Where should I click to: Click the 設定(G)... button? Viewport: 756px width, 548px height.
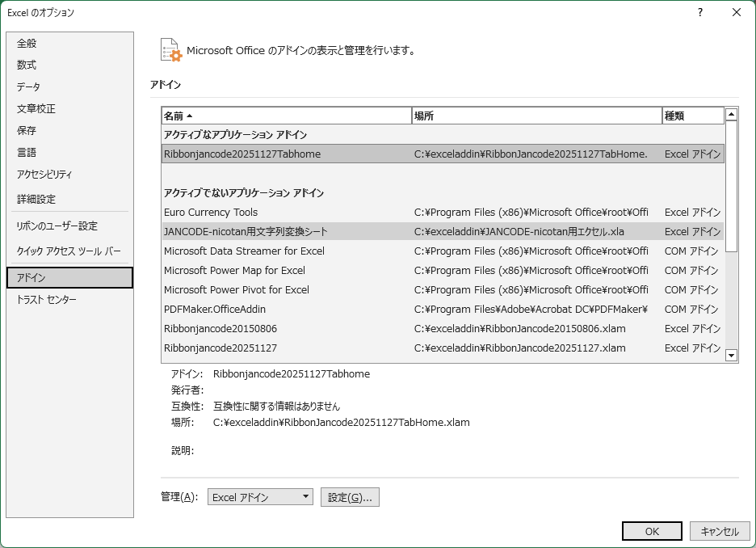350,497
